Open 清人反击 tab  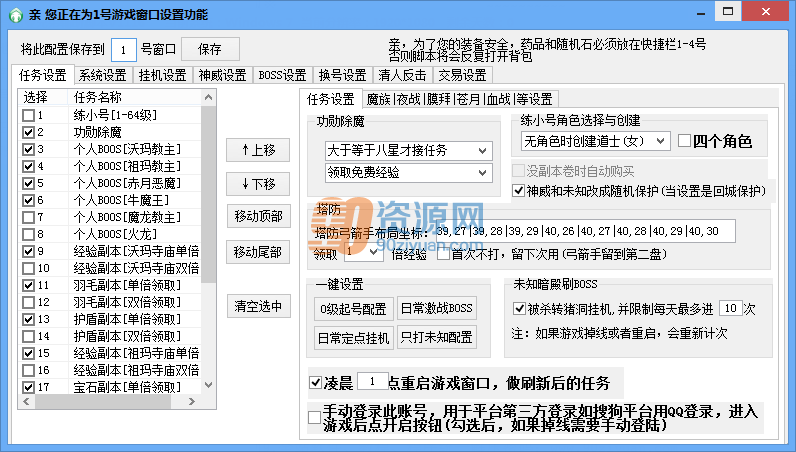402,75
